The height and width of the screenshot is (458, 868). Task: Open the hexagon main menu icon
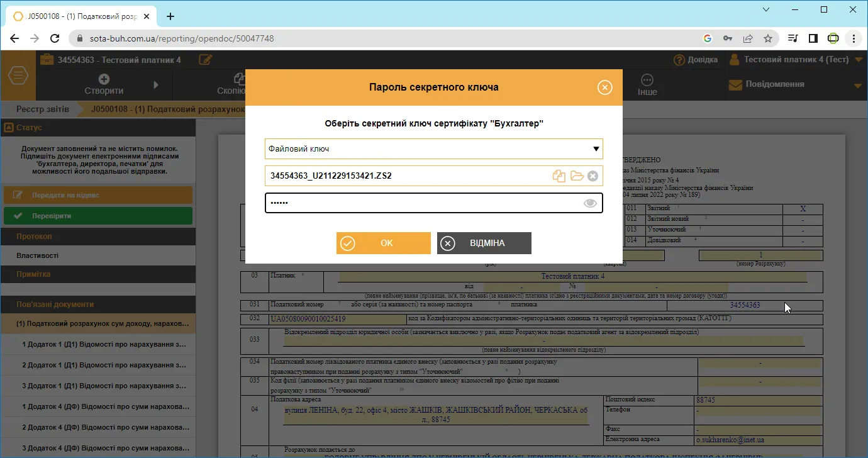18,75
